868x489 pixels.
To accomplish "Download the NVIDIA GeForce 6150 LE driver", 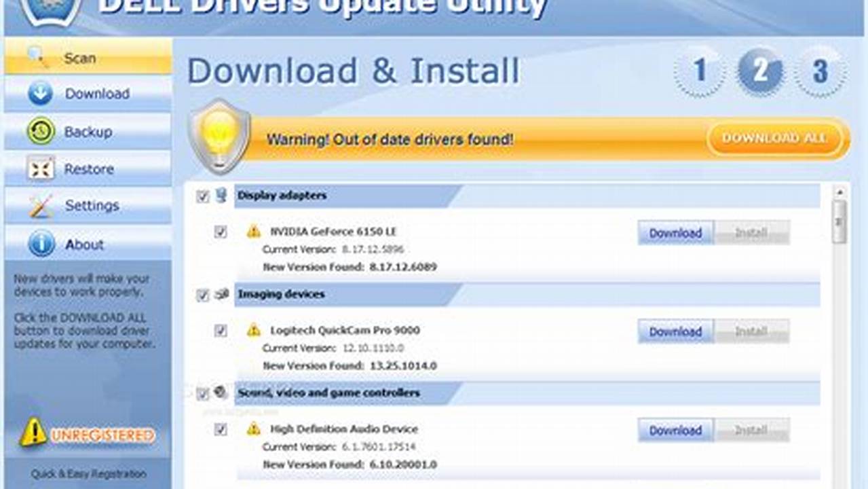I will [674, 233].
